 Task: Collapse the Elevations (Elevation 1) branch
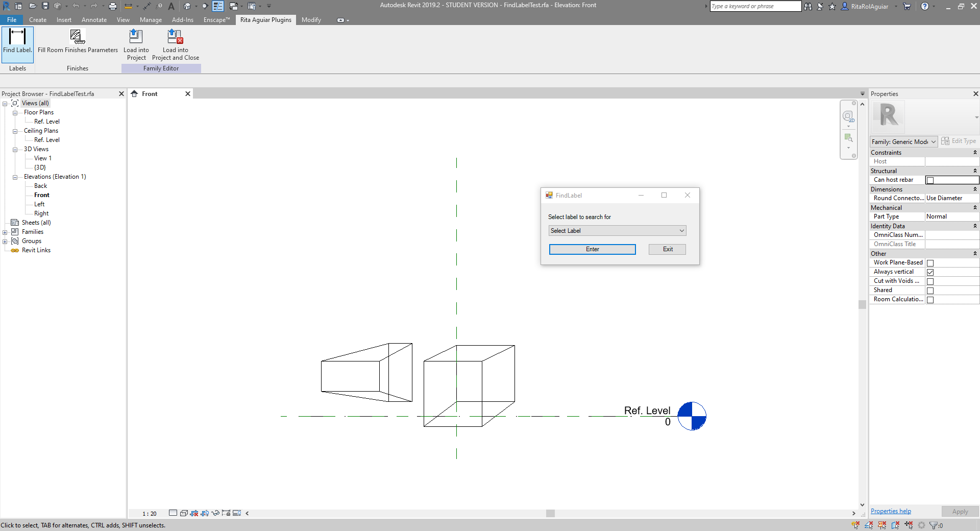pyautogui.click(x=15, y=176)
